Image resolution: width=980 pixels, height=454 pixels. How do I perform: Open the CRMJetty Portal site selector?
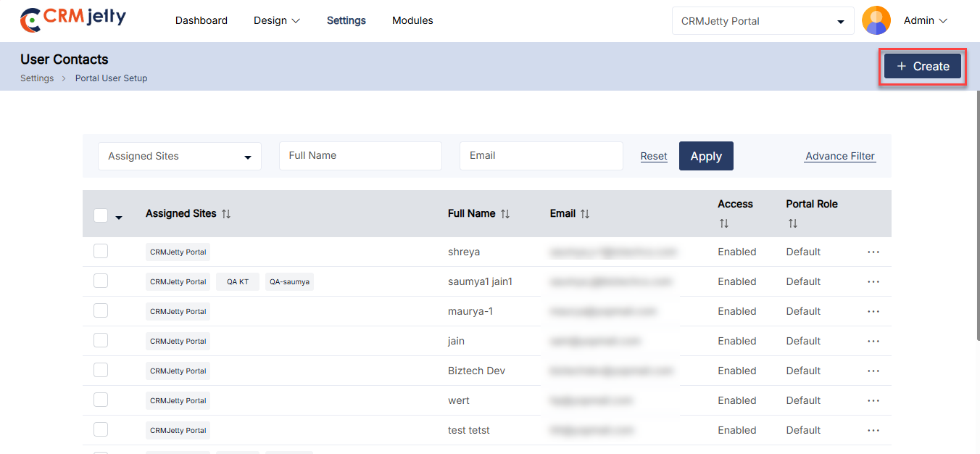pyautogui.click(x=763, y=21)
